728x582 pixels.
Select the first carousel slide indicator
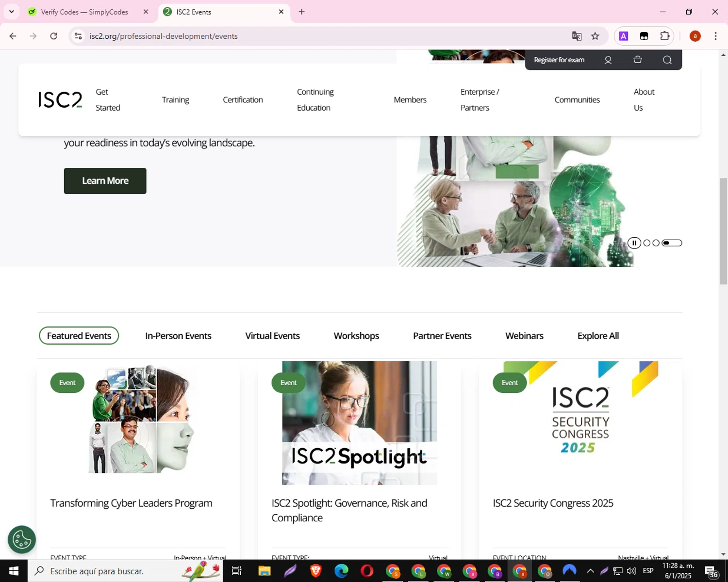click(647, 243)
